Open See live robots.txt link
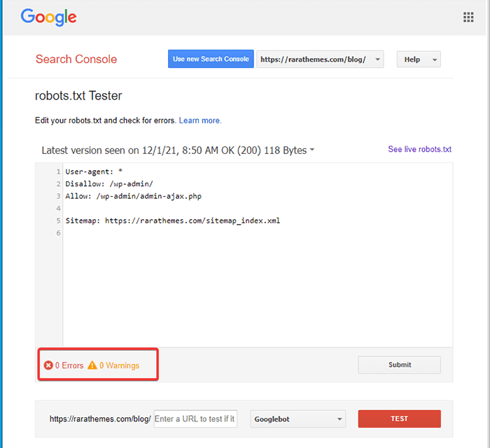The height and width of the screenshot is (448, 490). tap(419, 150)
